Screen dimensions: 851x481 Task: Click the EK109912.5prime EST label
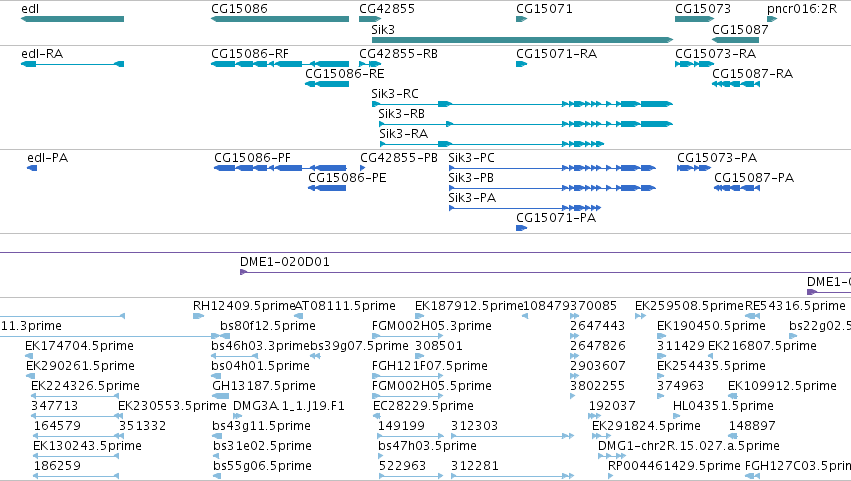pos(782,386)
